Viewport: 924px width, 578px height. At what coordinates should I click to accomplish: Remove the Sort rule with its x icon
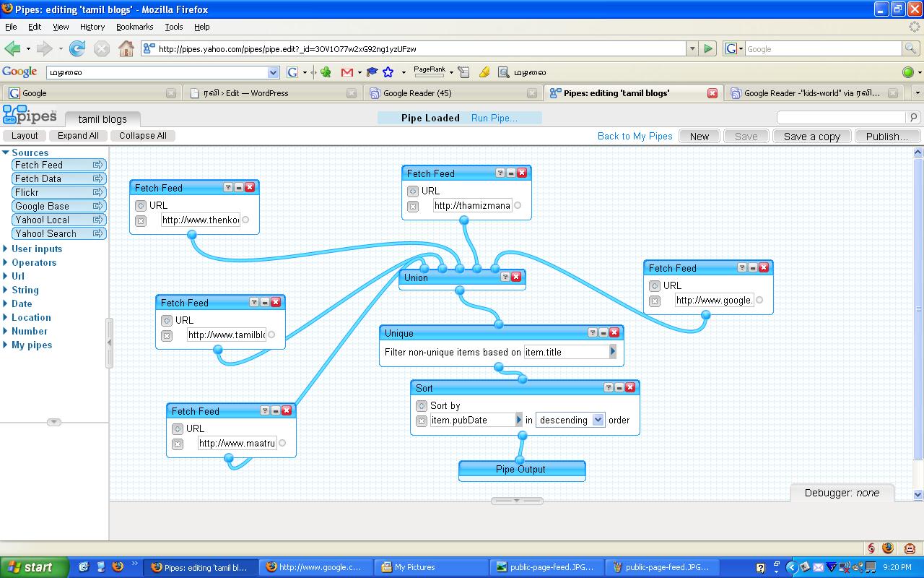pos(422,420)
